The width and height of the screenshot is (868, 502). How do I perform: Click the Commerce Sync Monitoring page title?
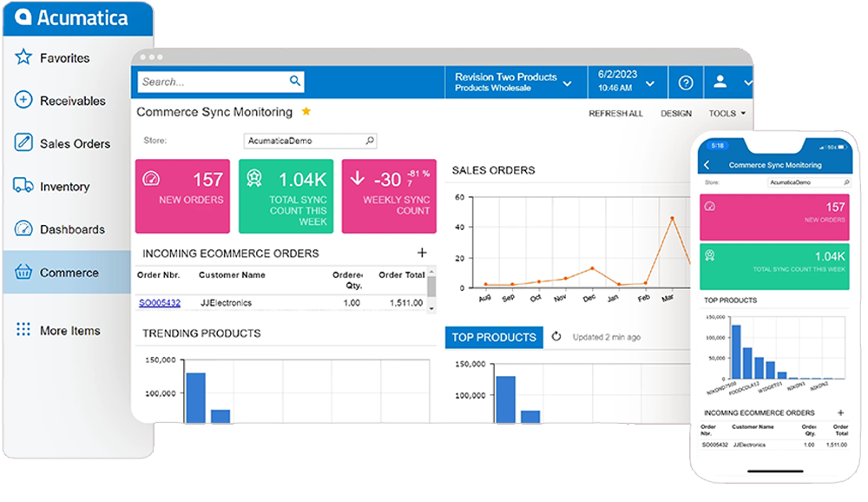214,112
